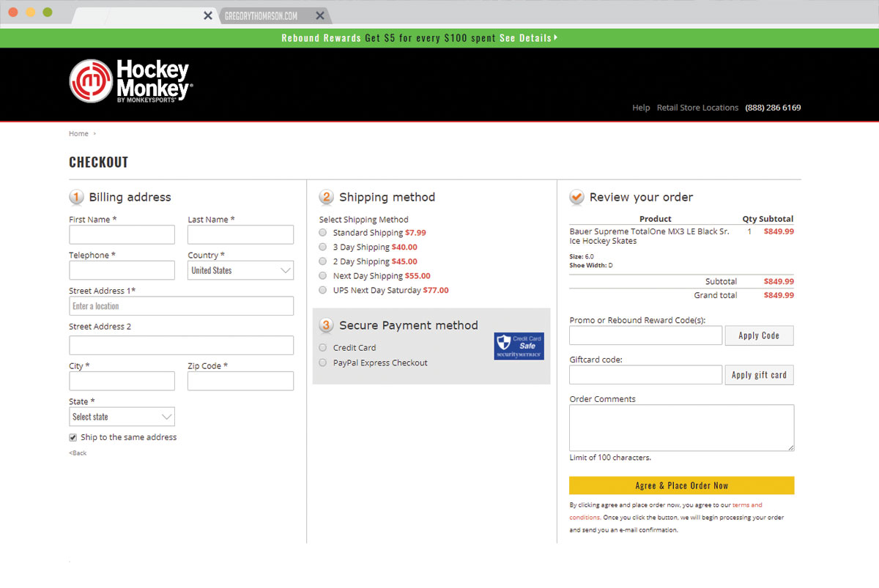The image size is (879, 588).
Task: Select UPS Next Day Saturday $77.00 option
Action: pos(323,290)
